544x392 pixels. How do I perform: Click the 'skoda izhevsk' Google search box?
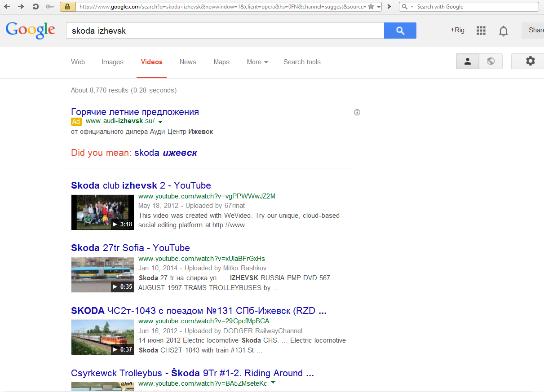225,31
